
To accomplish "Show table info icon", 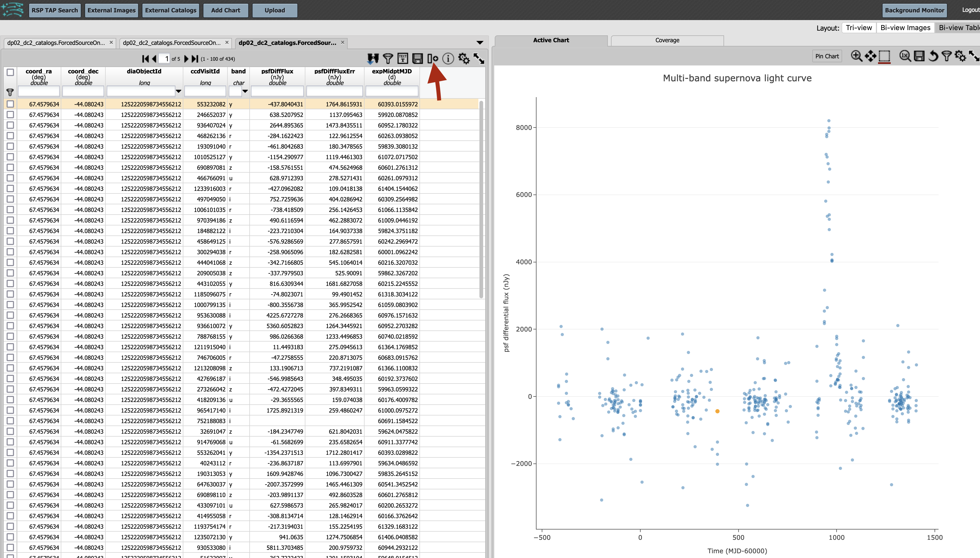I will (448, 59).
